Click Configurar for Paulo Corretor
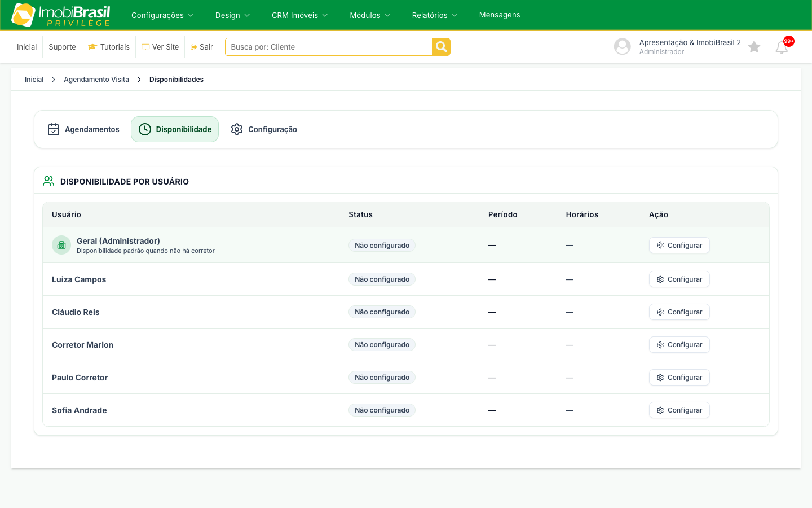 pyautogui.click(x=679, y=378)
